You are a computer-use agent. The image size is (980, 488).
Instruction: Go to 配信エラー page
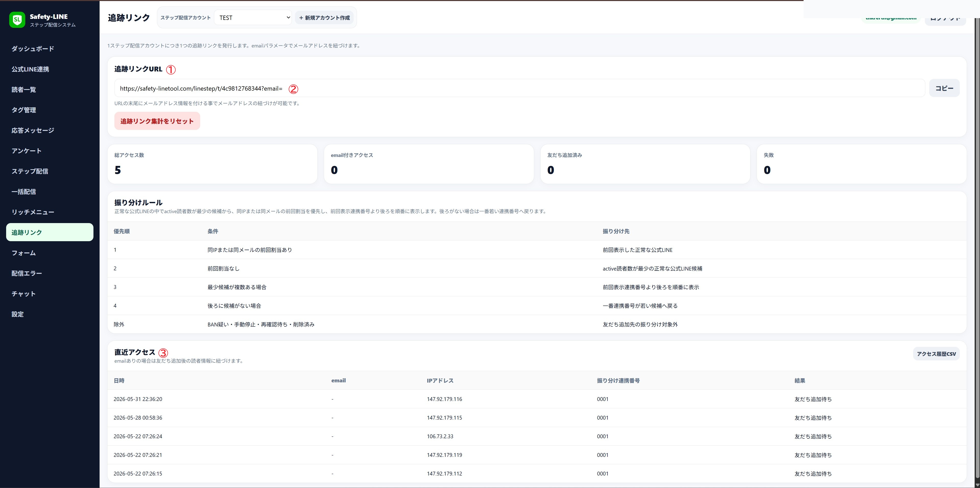(x=50, y=273)
